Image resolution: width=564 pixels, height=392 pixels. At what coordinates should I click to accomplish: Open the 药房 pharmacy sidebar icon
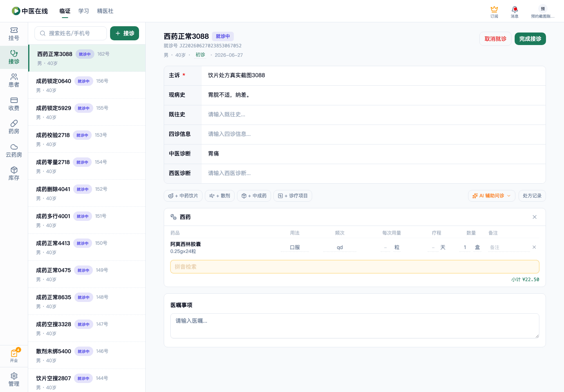tap(14, 127)
